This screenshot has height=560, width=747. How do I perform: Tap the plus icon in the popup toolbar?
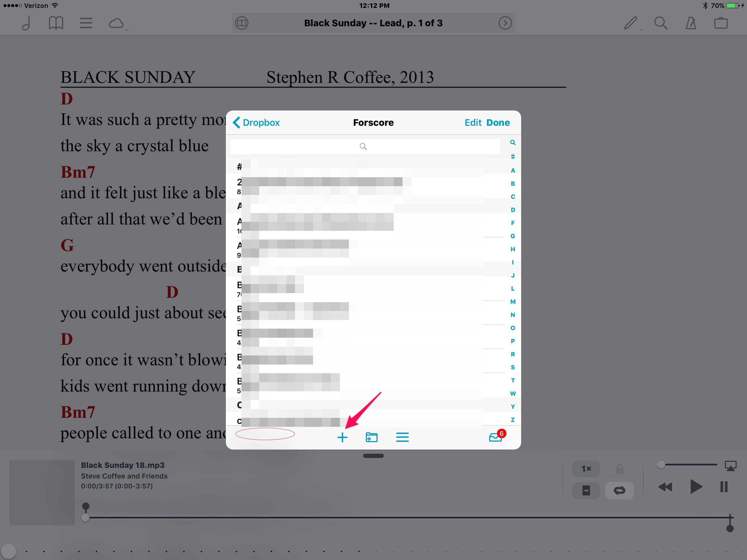(x=342, y=437)
